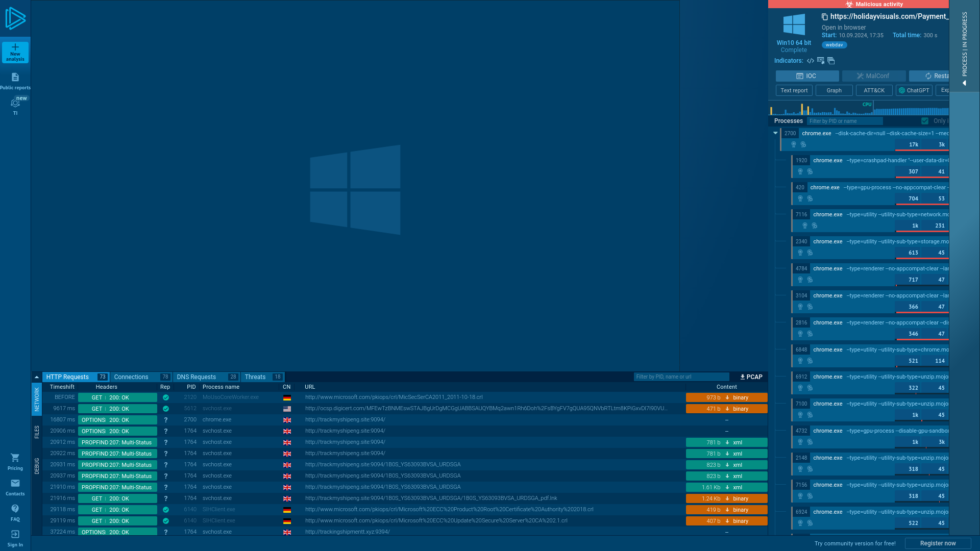Download the PCAP file

751,377
